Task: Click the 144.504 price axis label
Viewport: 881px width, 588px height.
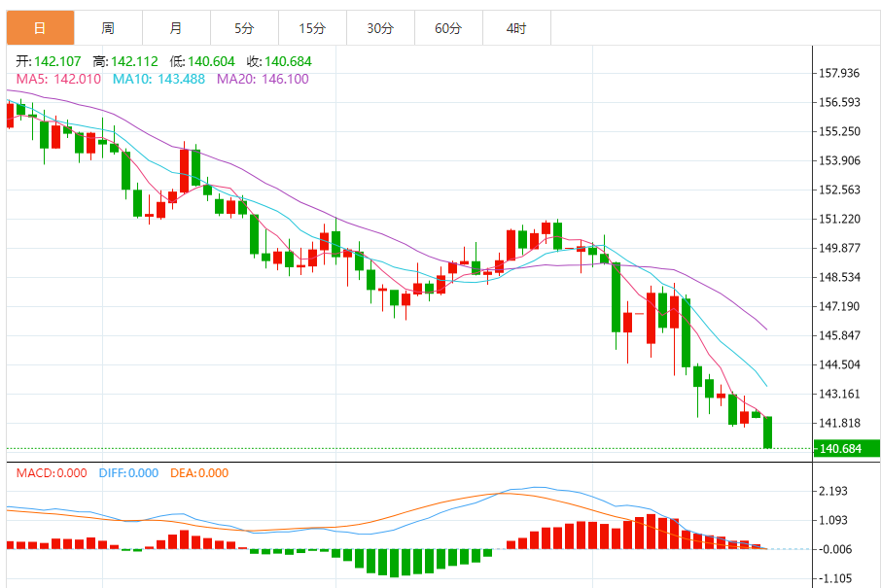Action: 839,365
